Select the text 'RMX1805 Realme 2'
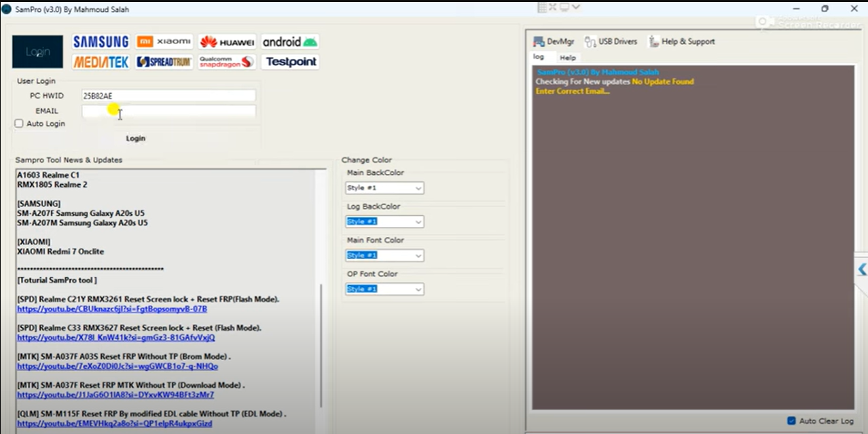This screenshot has width=868, height=434. (52, 185)
